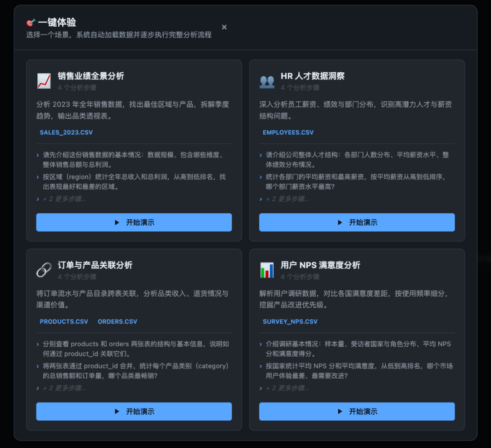This screenshot has width=491, height=448.
Task: Expand more steps in NPS analysis card
Action: [287, 388]
